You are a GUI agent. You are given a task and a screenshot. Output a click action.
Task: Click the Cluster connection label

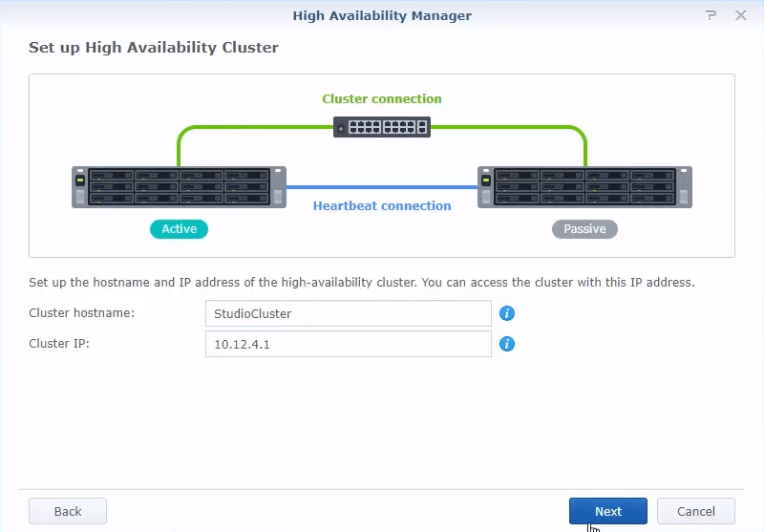(382, 99)
